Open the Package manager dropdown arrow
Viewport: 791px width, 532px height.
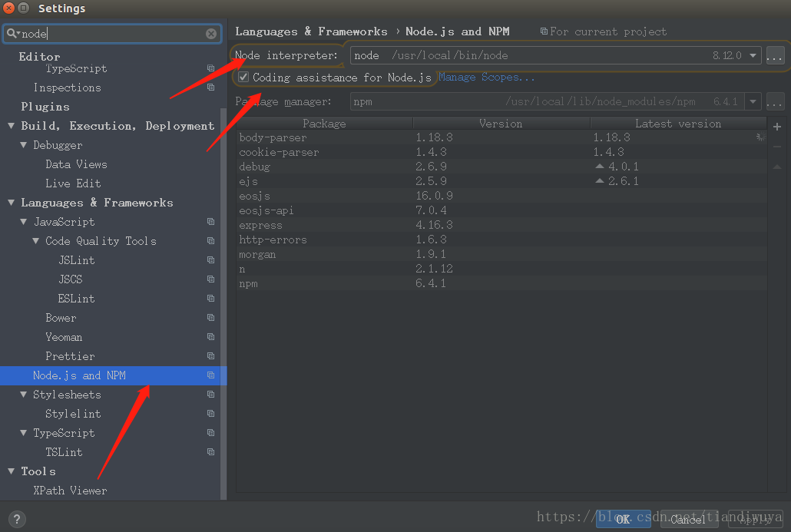pyautogui.click(x=753, y=101)
